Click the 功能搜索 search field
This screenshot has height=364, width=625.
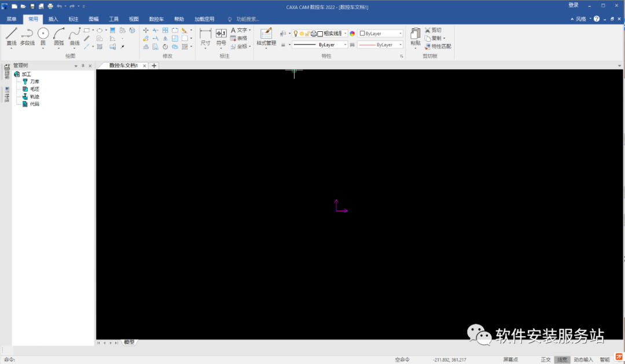click(x=248, y=19)
